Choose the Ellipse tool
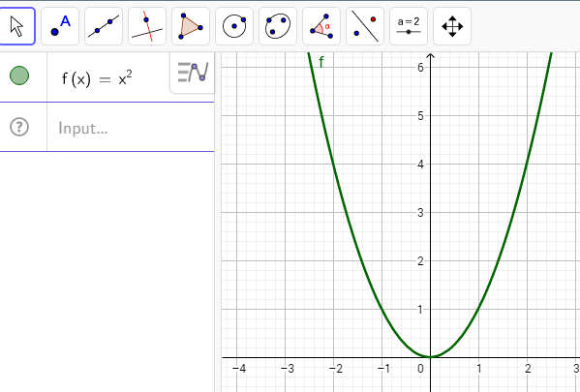This screenshot has width=580, height=392. (278, 26)
